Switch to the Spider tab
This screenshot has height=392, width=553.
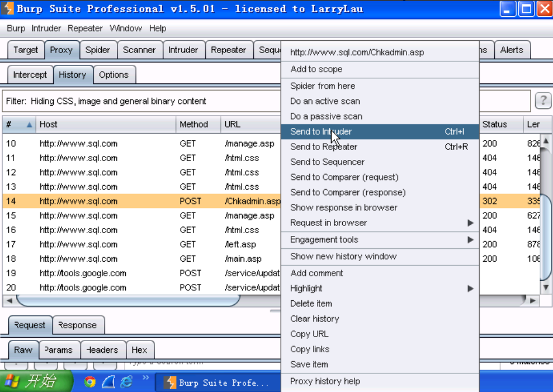pos(98,50)
